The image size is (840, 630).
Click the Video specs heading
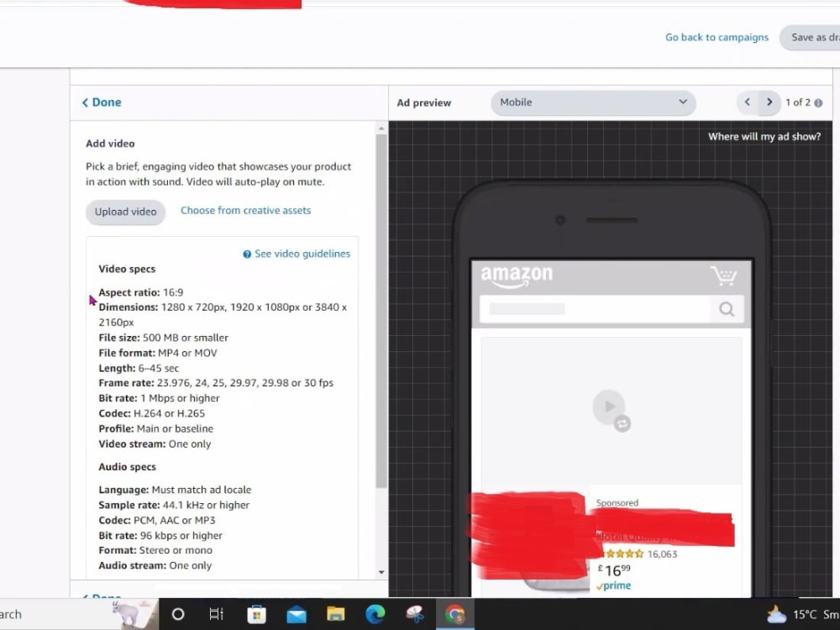coord(127,269)
